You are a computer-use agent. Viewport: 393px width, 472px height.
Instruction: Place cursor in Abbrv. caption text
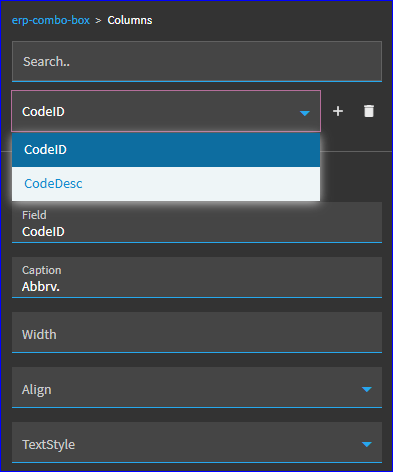tap(41, 287)
